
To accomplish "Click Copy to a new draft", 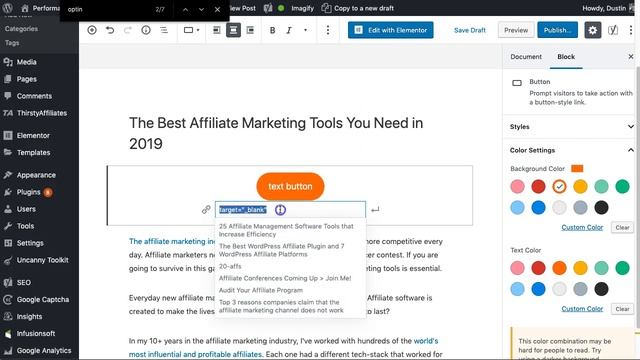I will 358,8.
